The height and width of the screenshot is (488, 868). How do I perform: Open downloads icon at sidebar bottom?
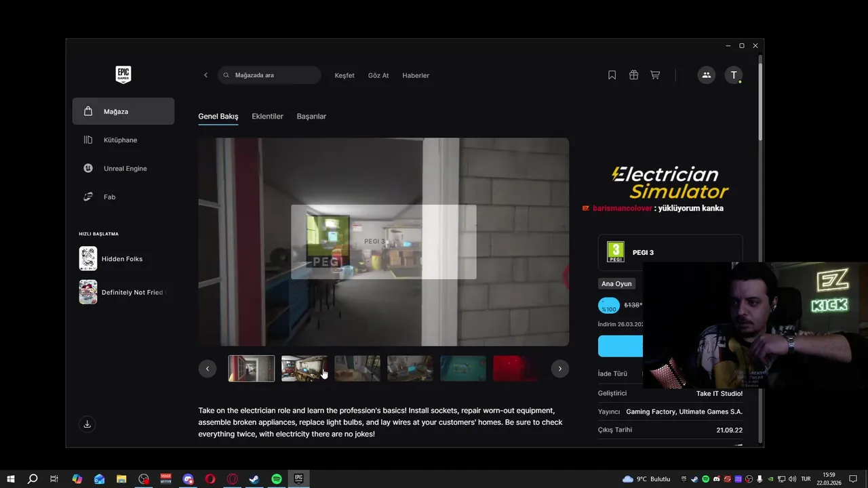87,424
